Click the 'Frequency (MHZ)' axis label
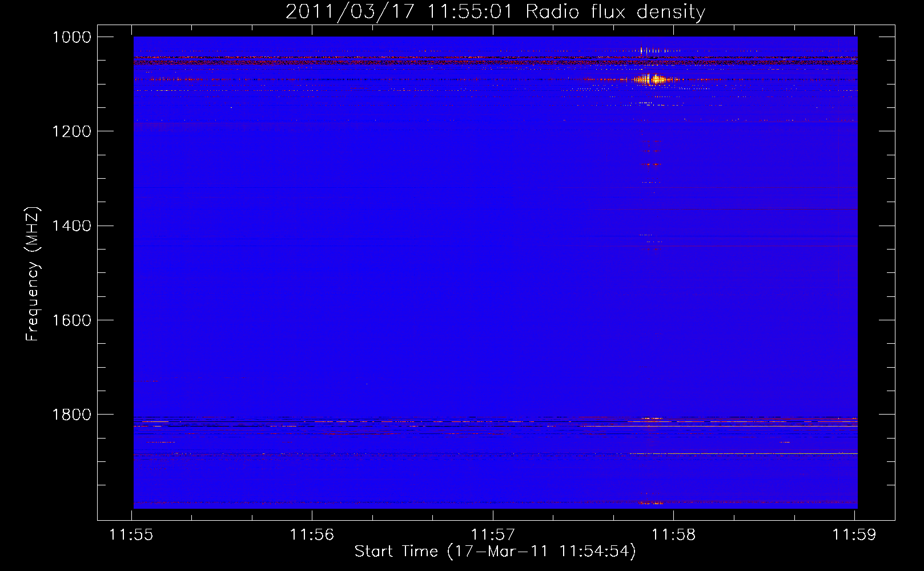 pos(33,274)
